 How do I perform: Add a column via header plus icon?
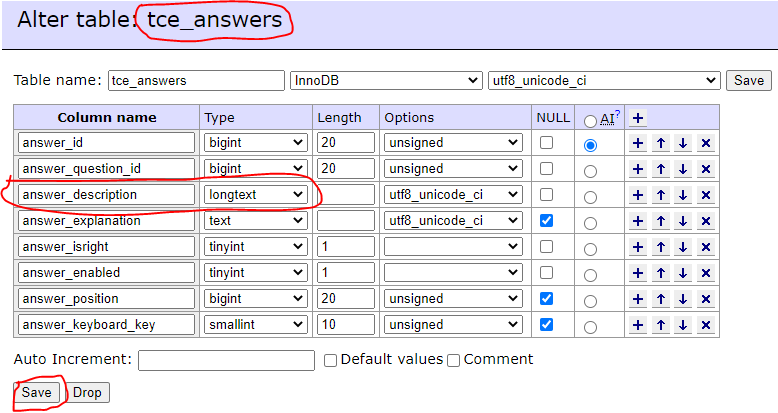point(638,118)
